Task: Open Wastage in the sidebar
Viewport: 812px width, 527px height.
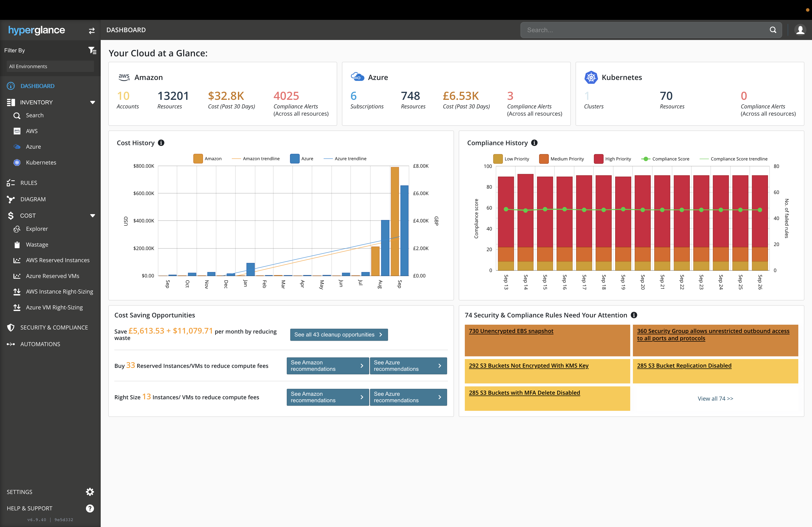Action: [x=37, y=244]
